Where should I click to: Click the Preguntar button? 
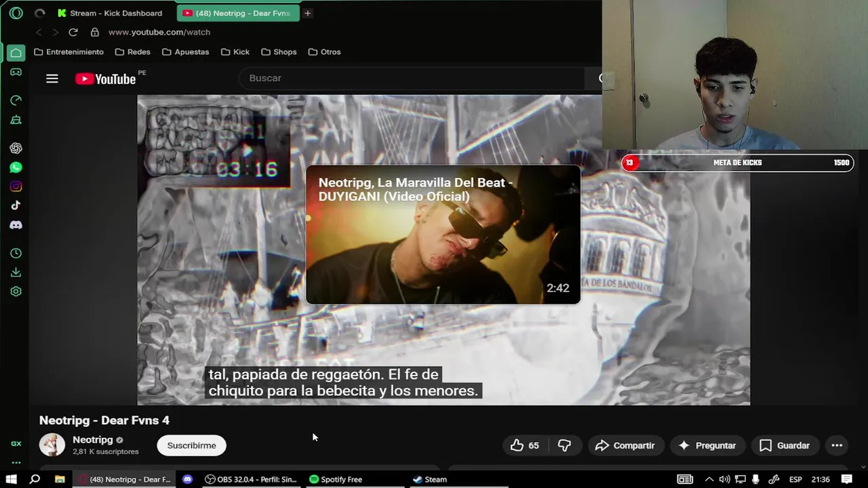(x=707, y=445)
